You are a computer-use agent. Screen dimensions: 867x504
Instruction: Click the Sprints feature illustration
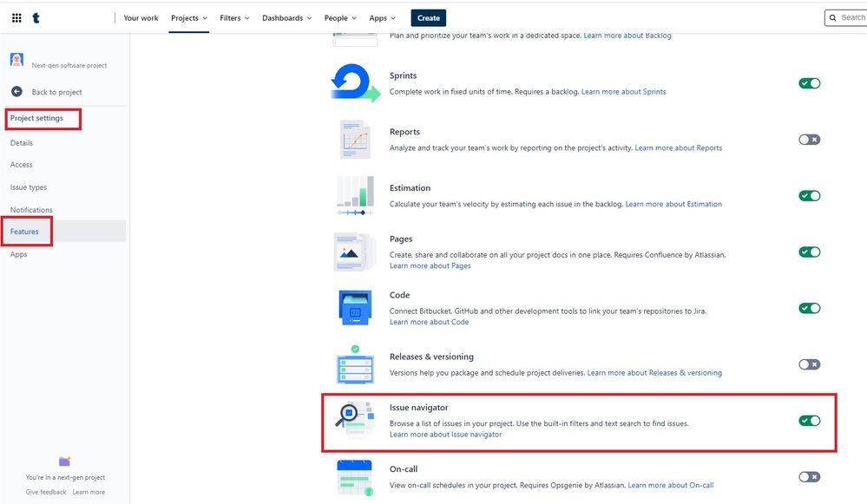(355, 83)
